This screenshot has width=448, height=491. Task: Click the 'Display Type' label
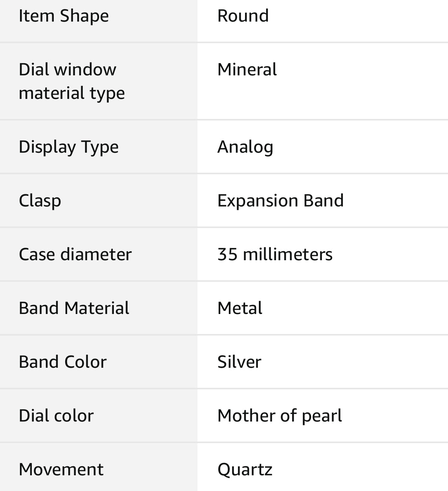click(x=69, y=147)
